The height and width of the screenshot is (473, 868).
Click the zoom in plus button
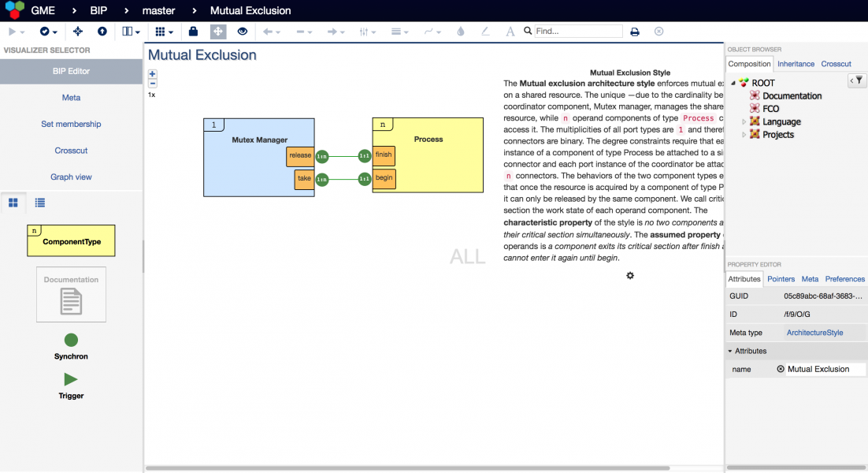(153, 74)
